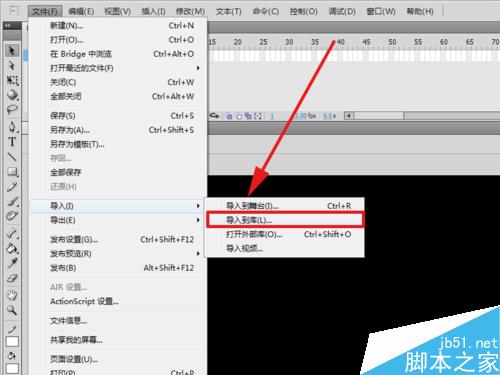This screenshot has width=500, height=375.
Task: Select the Brush tool
Action: pos(12,201)
